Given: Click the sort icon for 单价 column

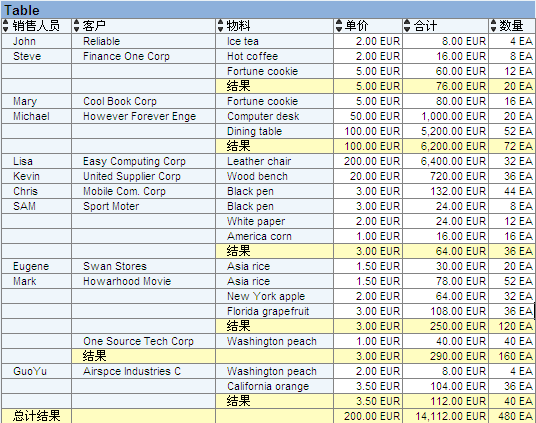Looking at the screenshot, I should coord(339,26).
